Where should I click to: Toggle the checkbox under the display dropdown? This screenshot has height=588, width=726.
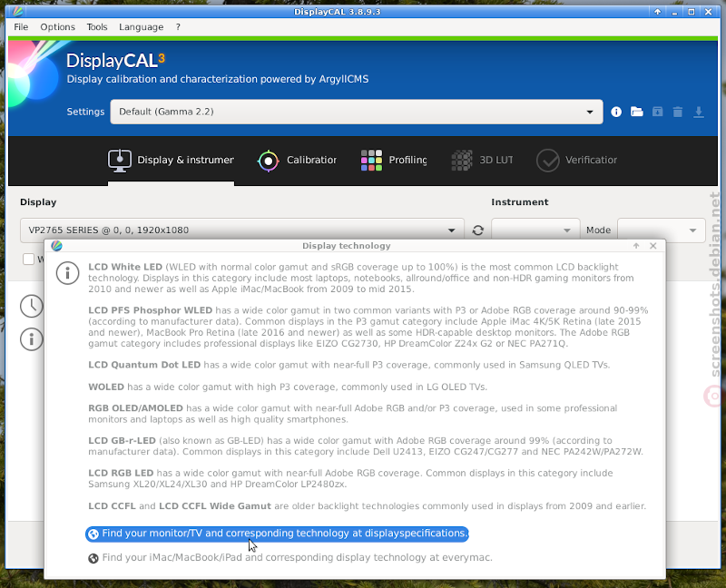tap(29, 259)
